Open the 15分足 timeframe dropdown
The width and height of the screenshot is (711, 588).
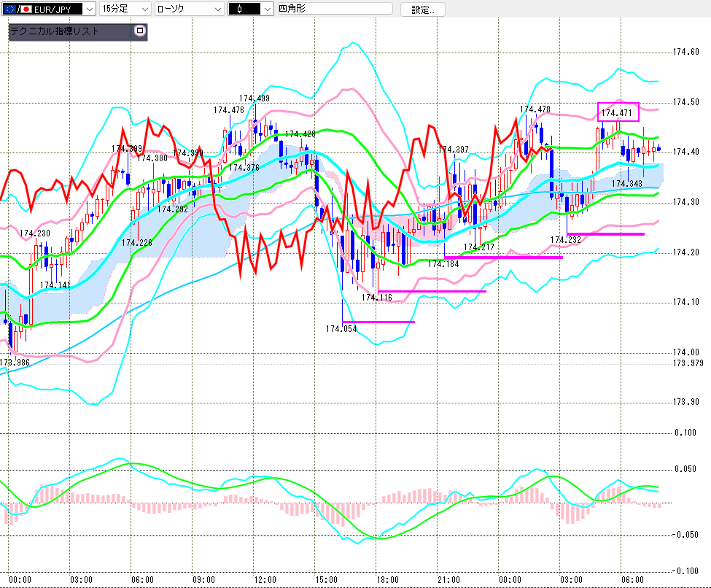[x=144, y=9]
